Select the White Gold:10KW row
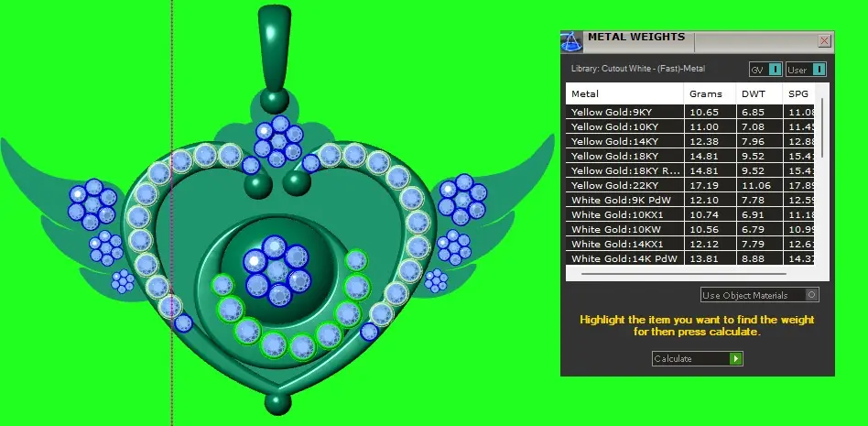868x426 pixels. [689, 229]
